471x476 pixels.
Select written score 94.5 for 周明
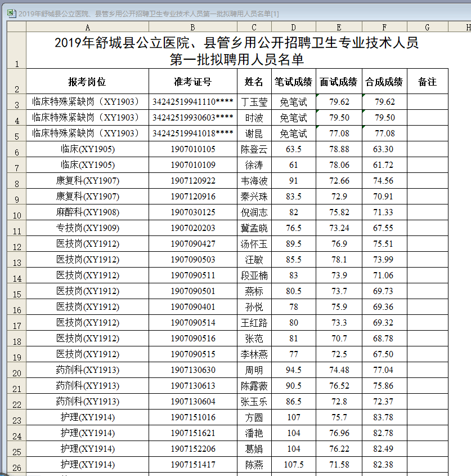(294, 370)
